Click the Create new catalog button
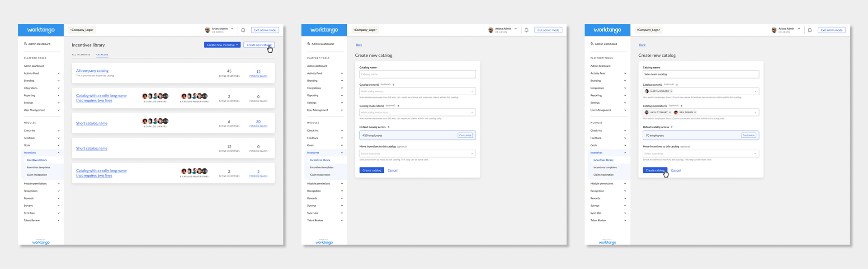 [259, 45]
